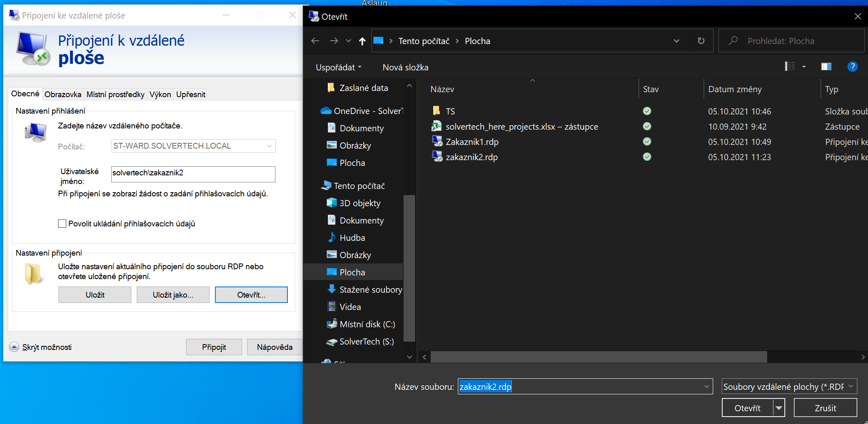868x424 pixels.
Task: Click Uložit jako... button
Action: tap(173, 295)
